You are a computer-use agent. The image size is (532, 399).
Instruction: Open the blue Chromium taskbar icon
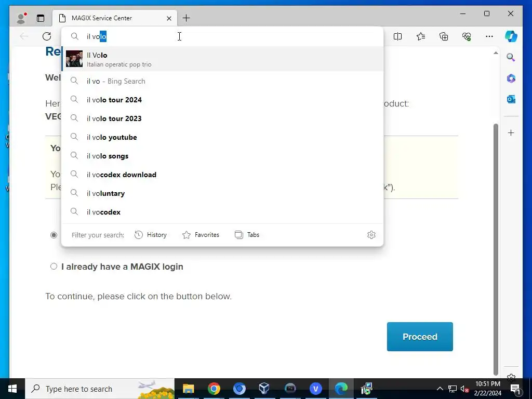239,389
